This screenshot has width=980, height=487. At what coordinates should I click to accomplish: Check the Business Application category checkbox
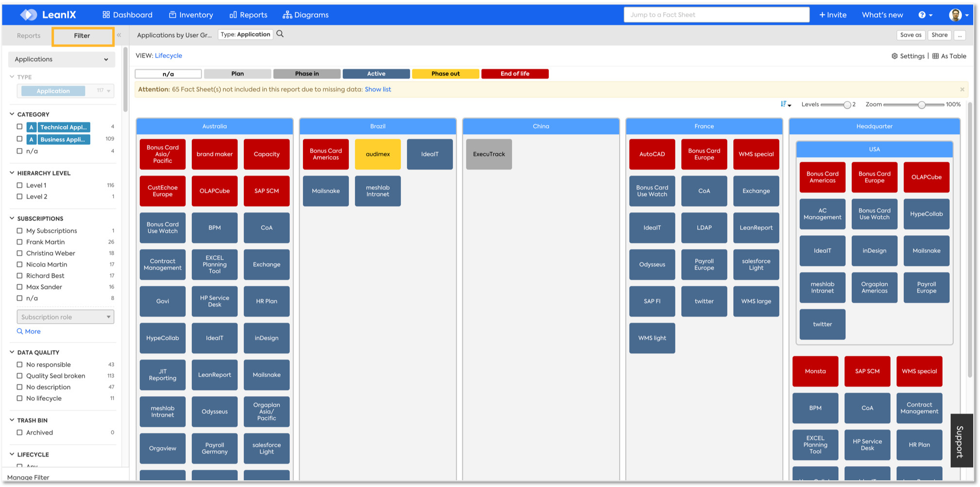point(19,139)
